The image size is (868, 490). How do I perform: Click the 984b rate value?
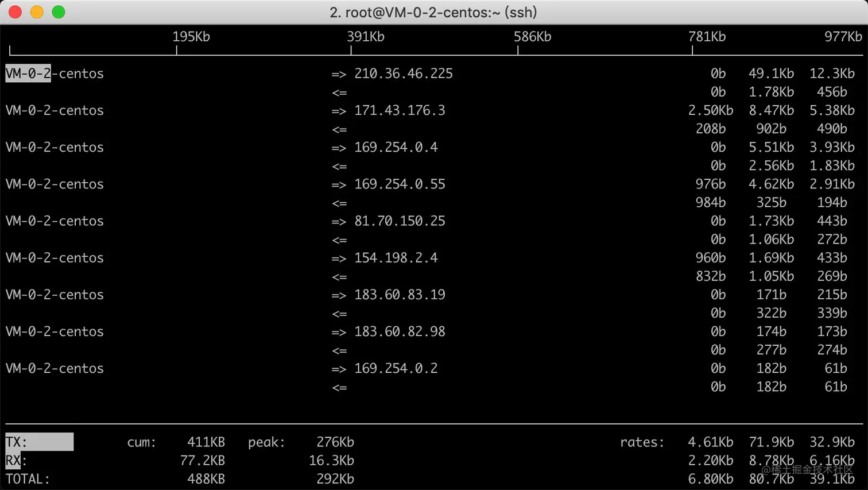coord(711,202)
